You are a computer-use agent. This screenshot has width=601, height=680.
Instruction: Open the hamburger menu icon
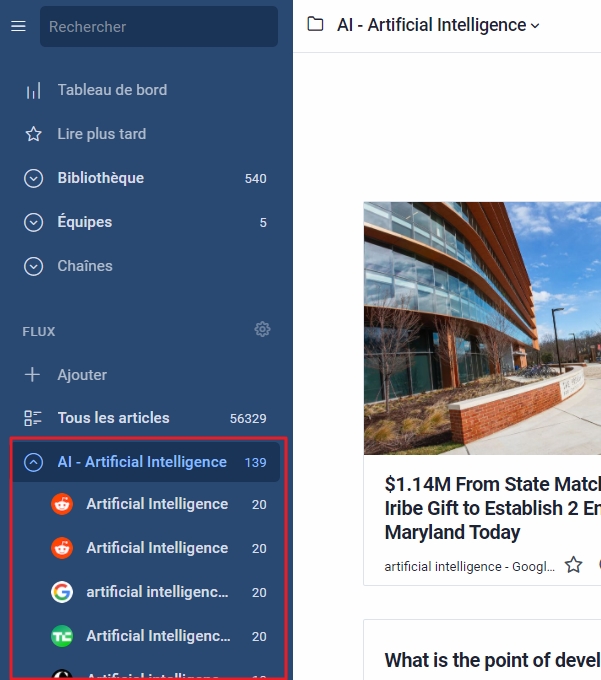tap(18, 26)
